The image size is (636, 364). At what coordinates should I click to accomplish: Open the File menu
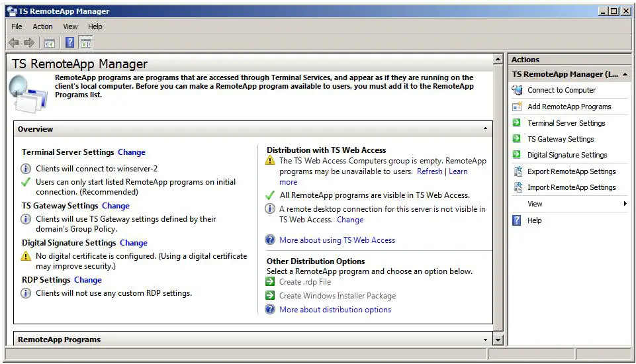(17, 26)
